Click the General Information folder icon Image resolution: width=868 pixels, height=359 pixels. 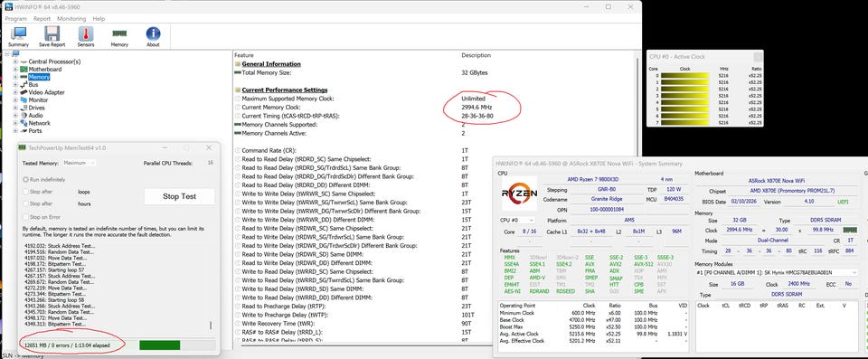[238, 64]
